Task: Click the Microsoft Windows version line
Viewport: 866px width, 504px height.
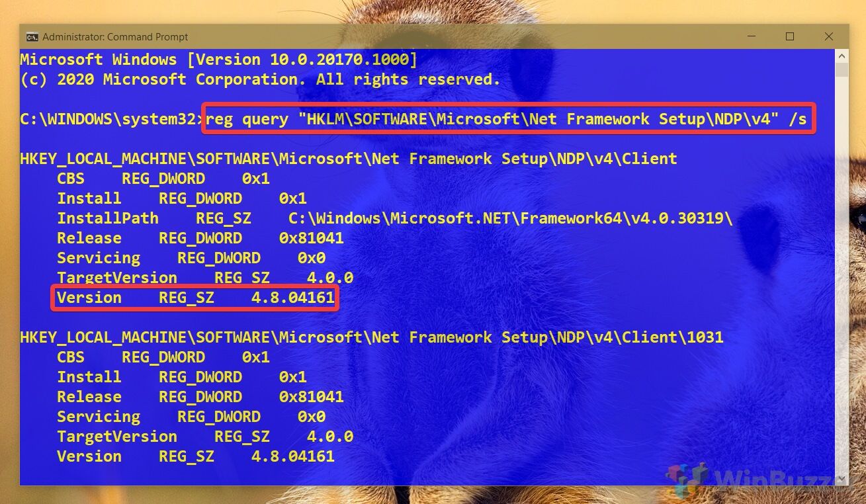Action: [218, 60]
